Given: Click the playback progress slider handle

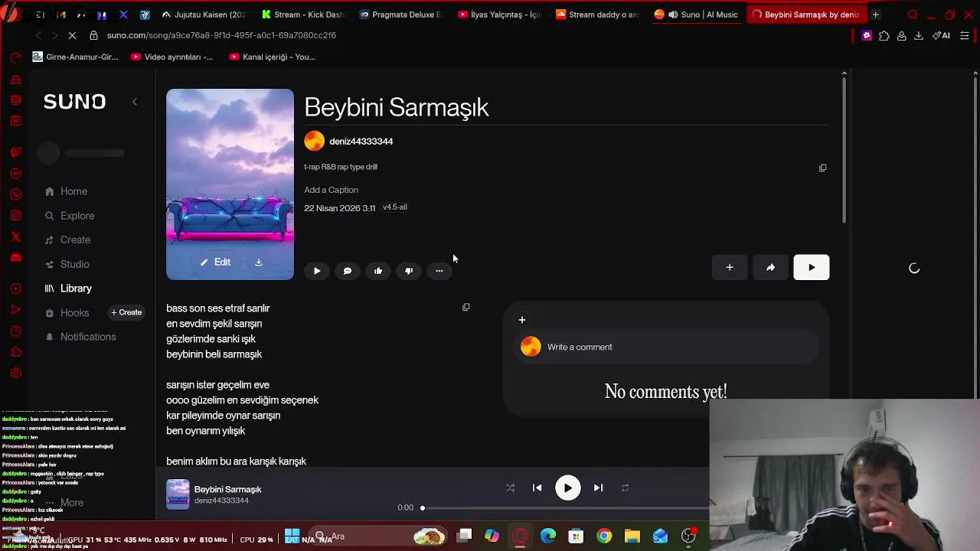Looking at the screenshot, I should tap(422, 508).
